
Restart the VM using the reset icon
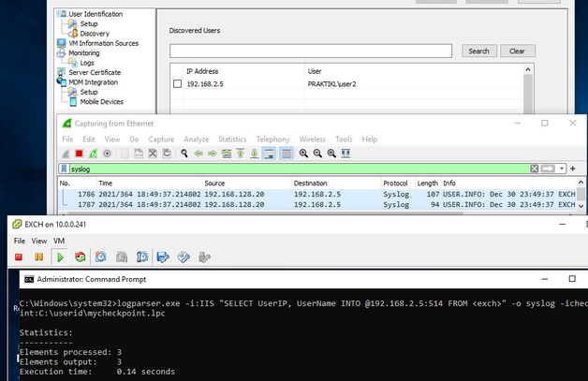[81, 256]
